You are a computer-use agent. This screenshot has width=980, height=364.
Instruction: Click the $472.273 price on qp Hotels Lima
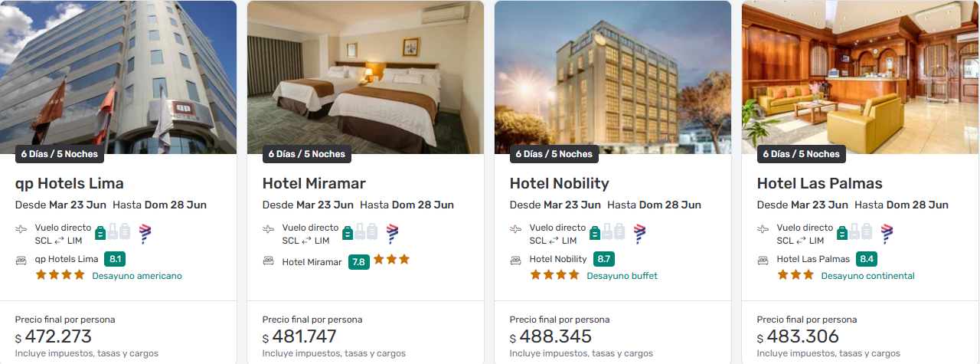point(58,336)
